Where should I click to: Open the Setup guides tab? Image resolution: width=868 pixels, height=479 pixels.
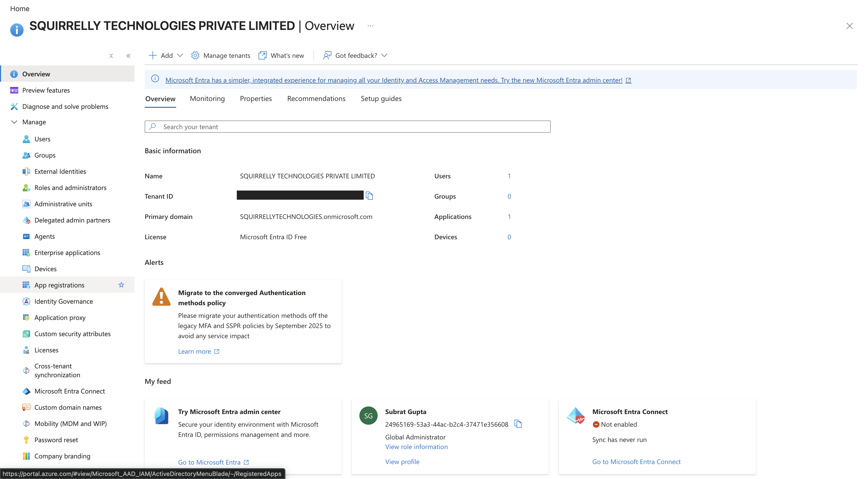(381, 98)
